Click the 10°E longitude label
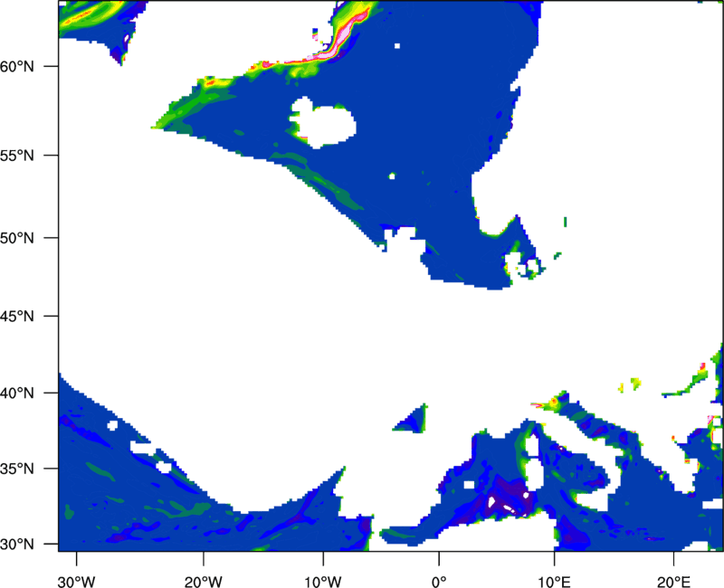 pos(554,582)
